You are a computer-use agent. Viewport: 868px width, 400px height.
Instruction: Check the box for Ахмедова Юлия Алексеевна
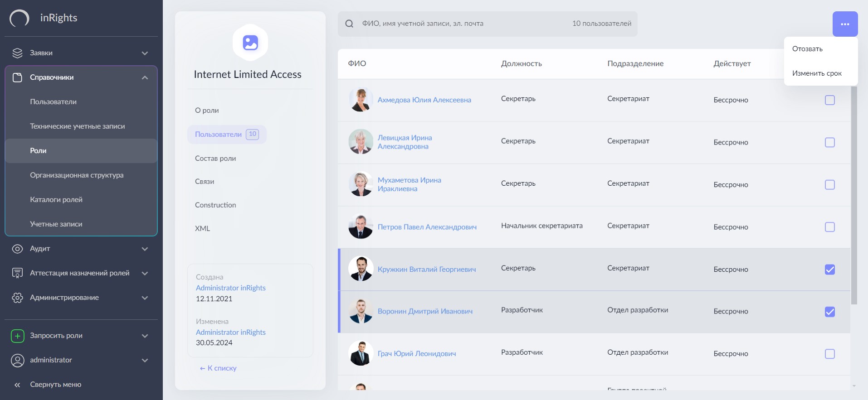(x=829, y=100)
